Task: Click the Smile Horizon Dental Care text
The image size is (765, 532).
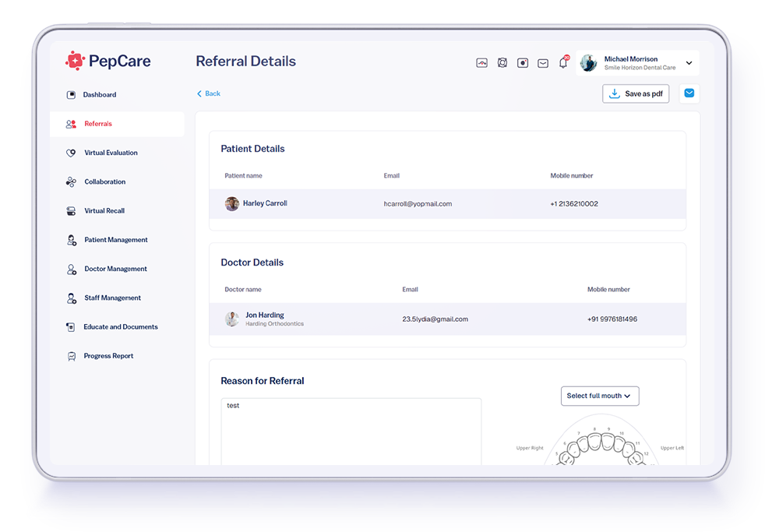Action: click(x=640, y=68)
